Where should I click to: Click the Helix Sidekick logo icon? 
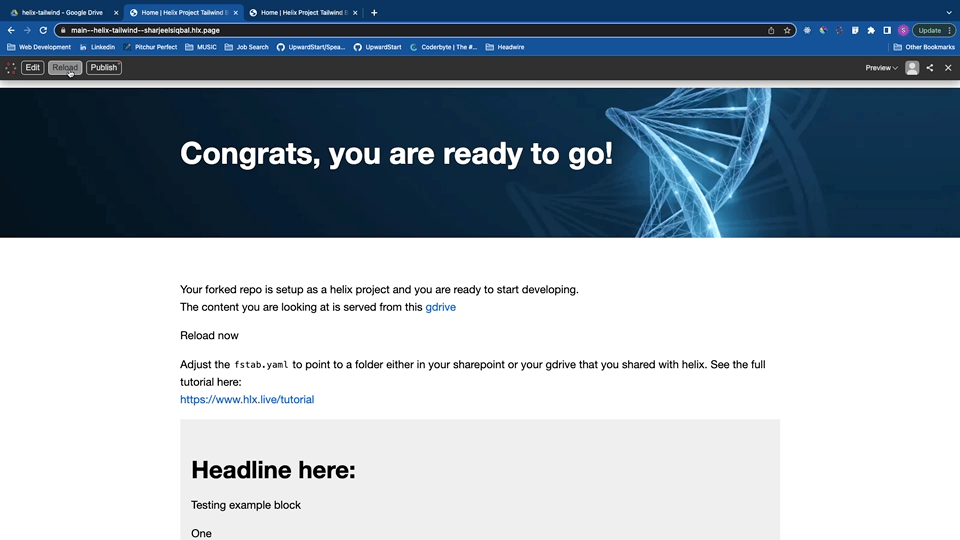click(x=11, y=68)
